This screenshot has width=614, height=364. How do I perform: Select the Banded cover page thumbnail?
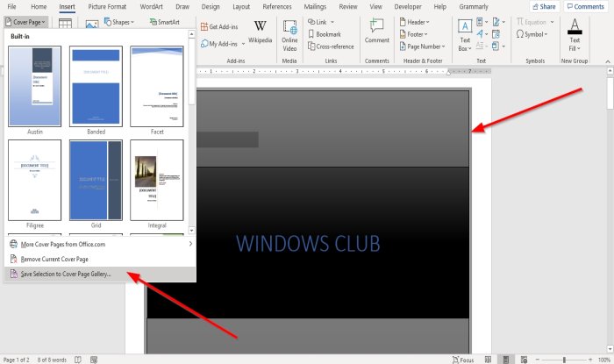tap(96, 87)
